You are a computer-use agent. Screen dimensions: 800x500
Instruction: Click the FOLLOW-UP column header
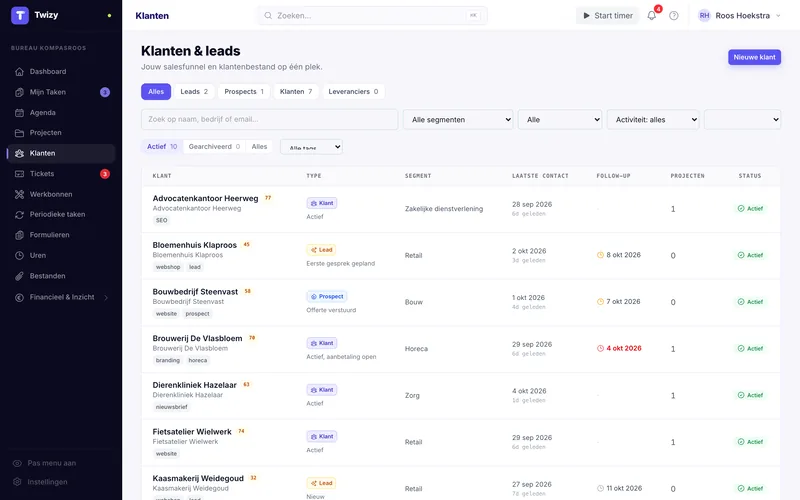coord(613,176)
